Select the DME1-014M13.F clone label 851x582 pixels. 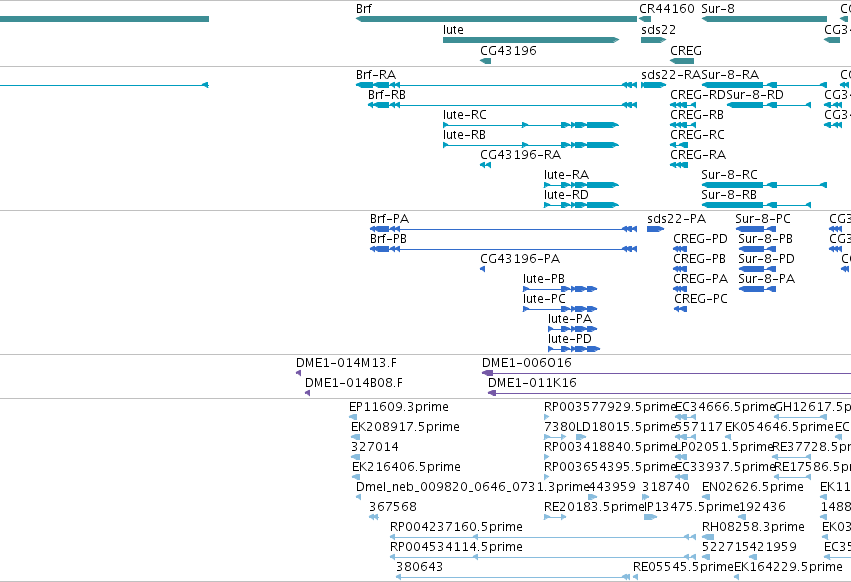346,363
